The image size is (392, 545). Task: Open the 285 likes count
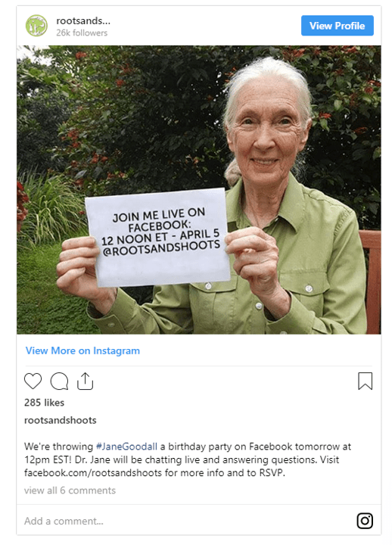(x=44, y=403)
